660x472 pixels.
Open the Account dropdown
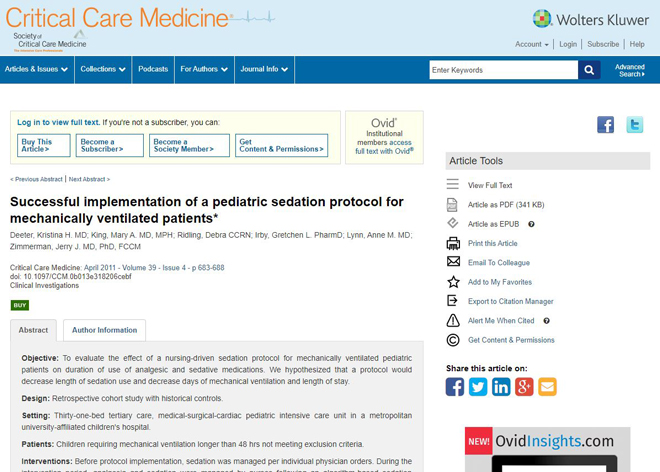(531, 44)
